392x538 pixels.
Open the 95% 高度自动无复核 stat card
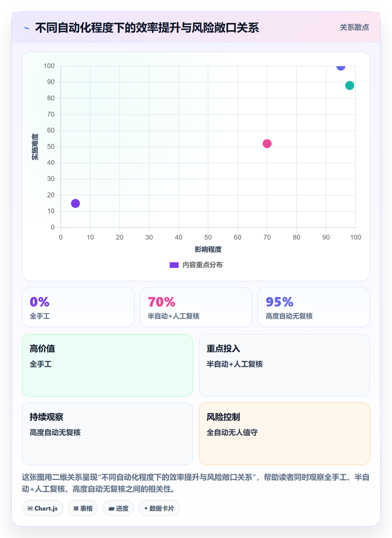[314, 307]
